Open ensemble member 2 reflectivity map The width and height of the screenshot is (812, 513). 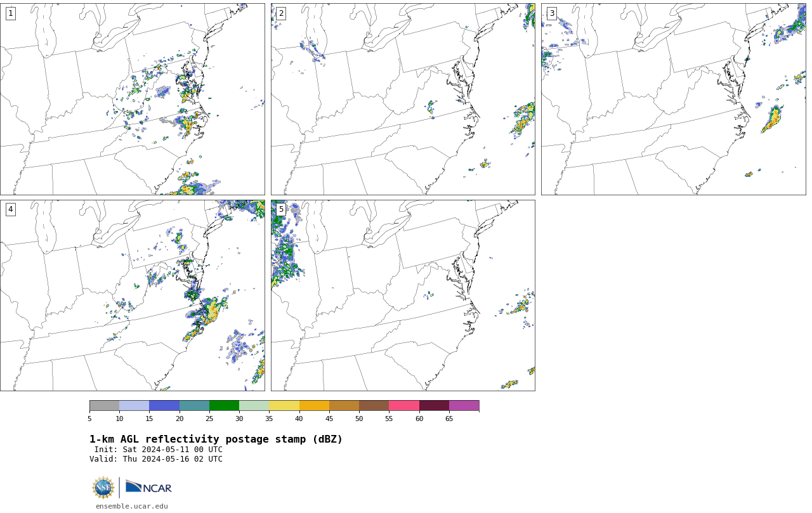point(403,99)
